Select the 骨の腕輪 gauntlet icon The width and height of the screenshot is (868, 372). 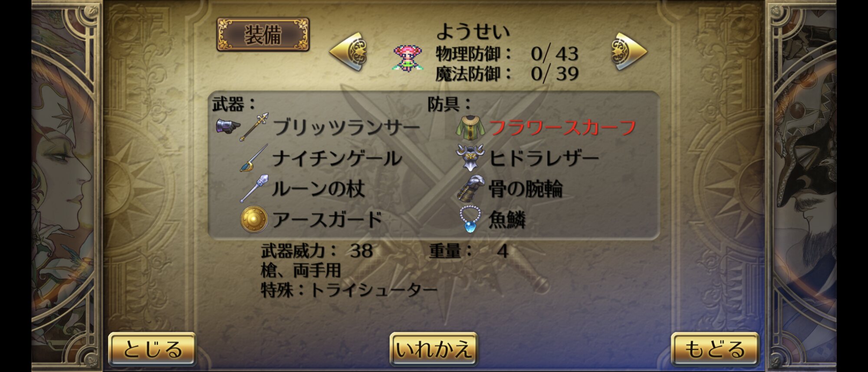(x=471, y=189)
